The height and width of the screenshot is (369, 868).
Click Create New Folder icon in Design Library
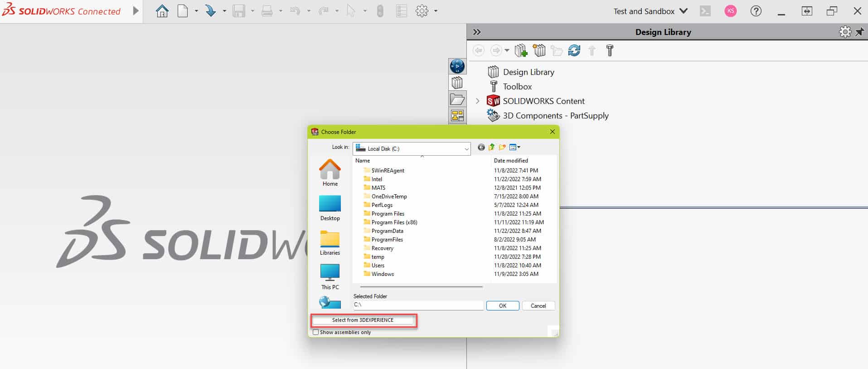pos(557,50)
